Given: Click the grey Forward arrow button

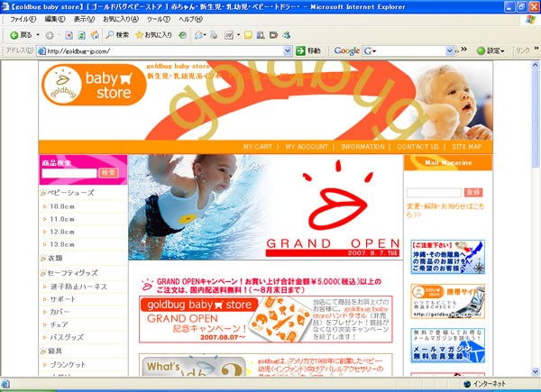Looking at the screenshot, I should click(50, 35).
